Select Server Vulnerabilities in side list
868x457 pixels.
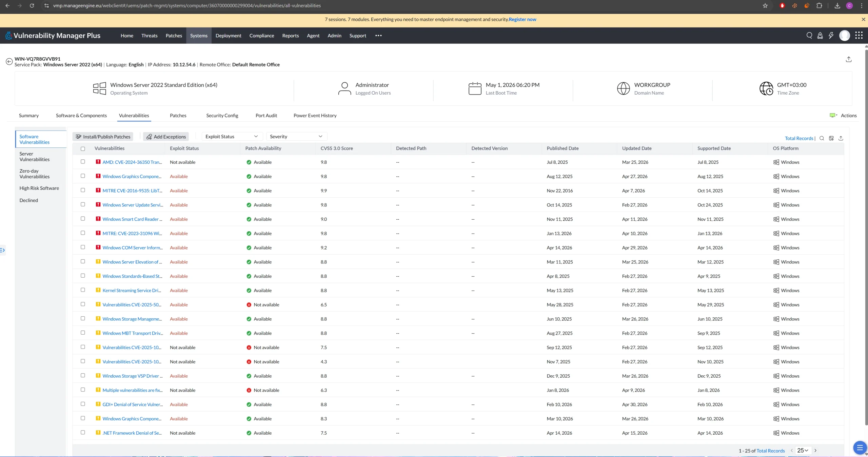pos(35,156)
